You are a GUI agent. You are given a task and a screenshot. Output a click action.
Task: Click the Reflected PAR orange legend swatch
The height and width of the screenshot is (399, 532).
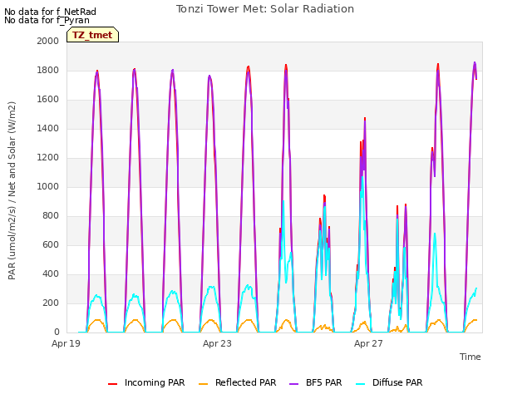coord(203,383)
